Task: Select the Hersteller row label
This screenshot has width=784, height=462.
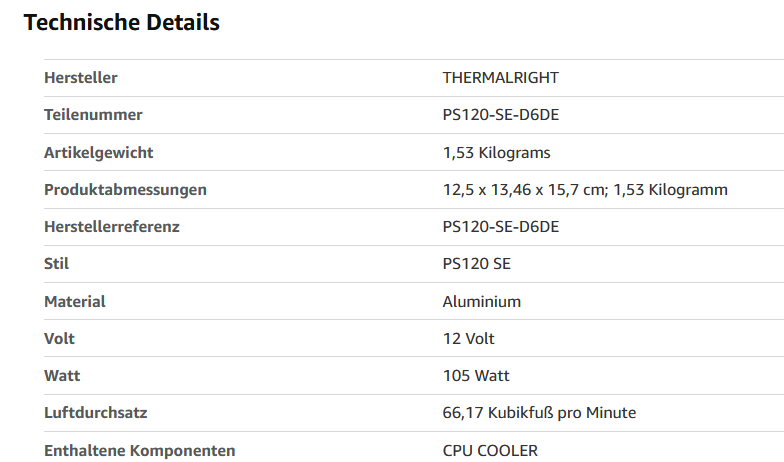Action: (80, 78)
